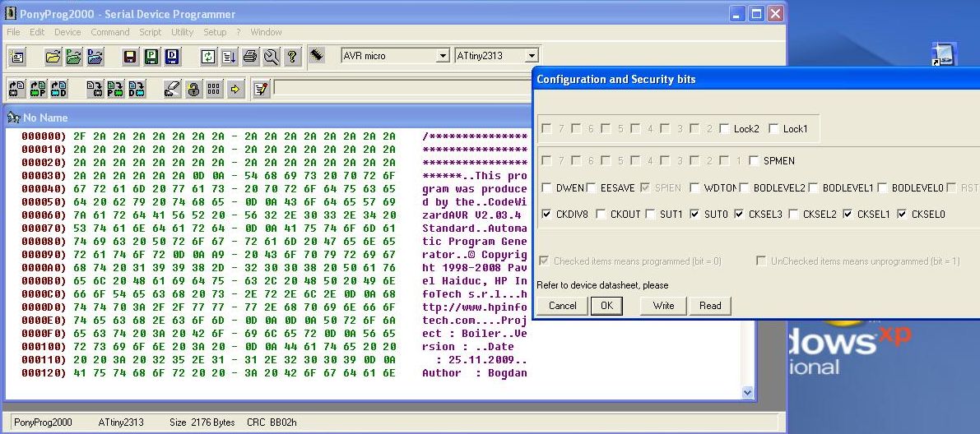Click the Erase device eraser icon
This screenshot has width=980, height=434.
(172, 89)
